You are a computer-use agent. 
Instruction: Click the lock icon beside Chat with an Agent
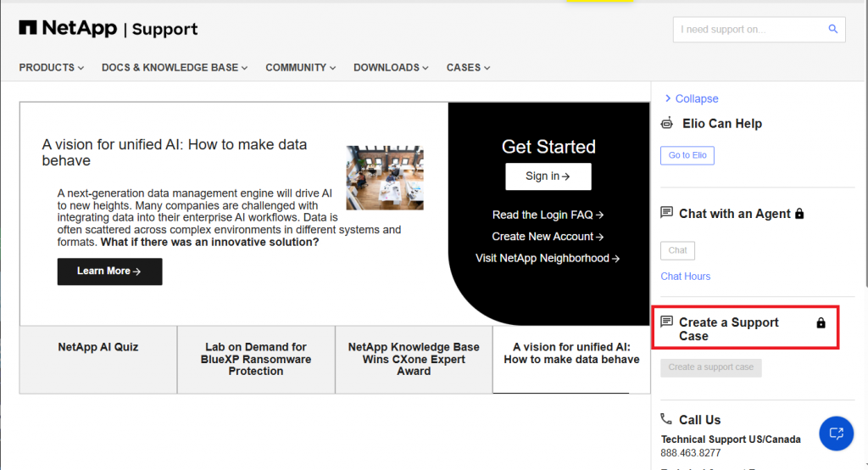(x=799, y=214)
